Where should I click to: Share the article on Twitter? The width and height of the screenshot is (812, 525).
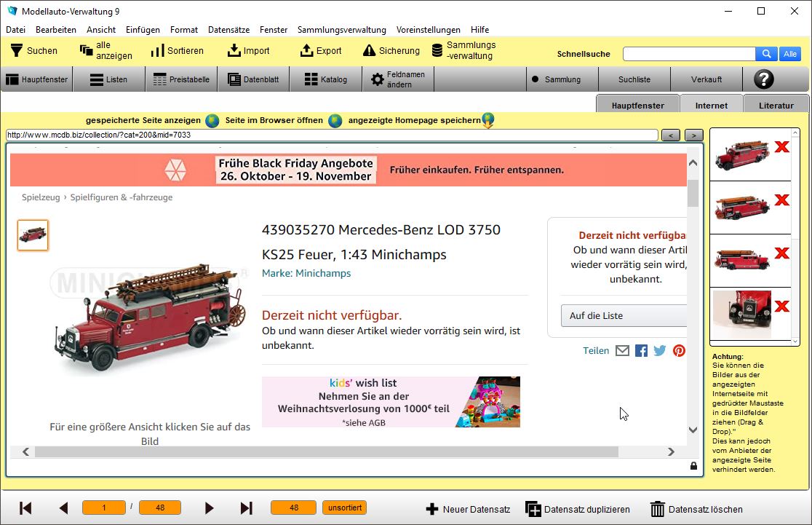pyautogui.click(x=659, y=350)
